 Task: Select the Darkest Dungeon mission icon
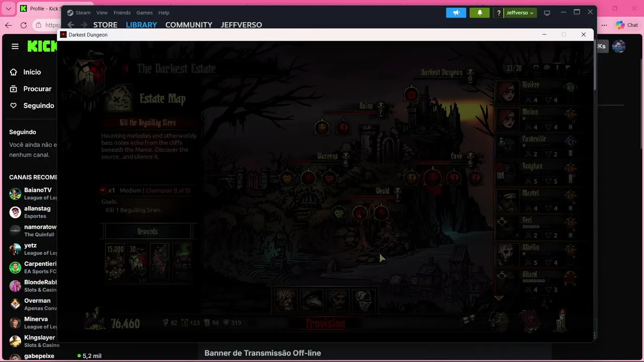412,94
